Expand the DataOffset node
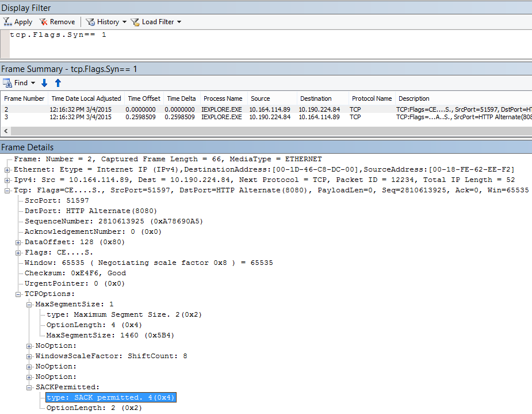Screen dimensions: 532x414 pyautogui.click(x=17, y=242)
